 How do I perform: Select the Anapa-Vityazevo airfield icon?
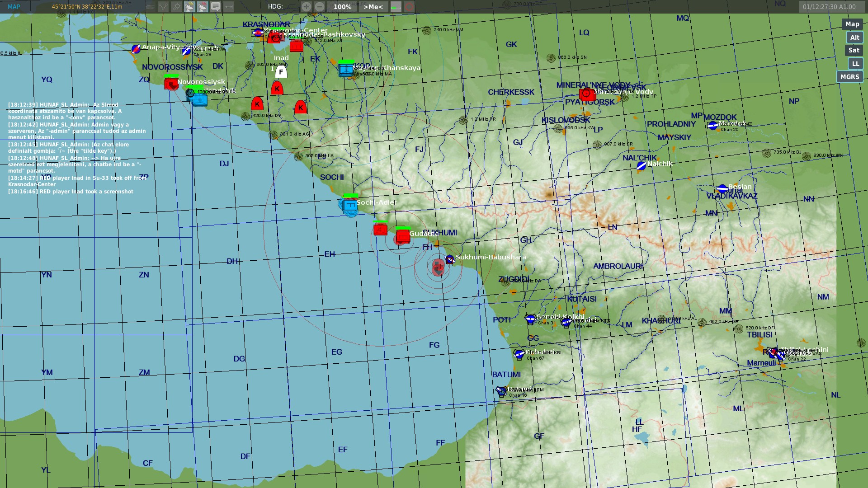coord(136,49)
